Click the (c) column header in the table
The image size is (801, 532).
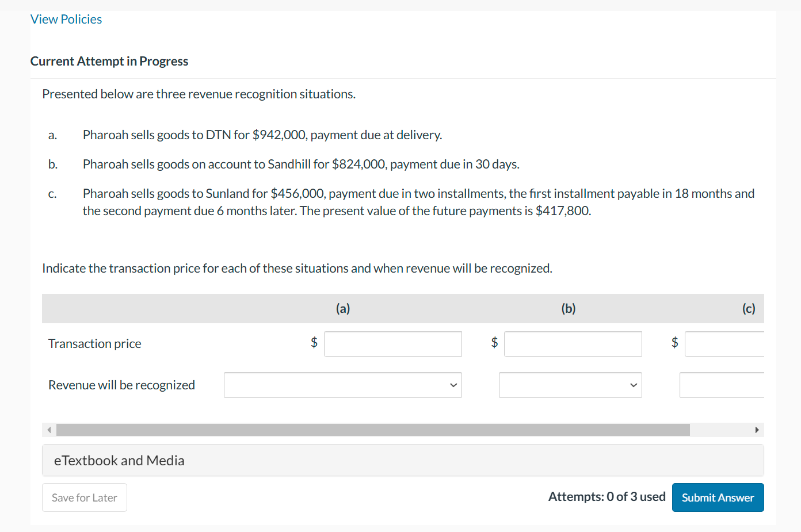tap(749, 308)
